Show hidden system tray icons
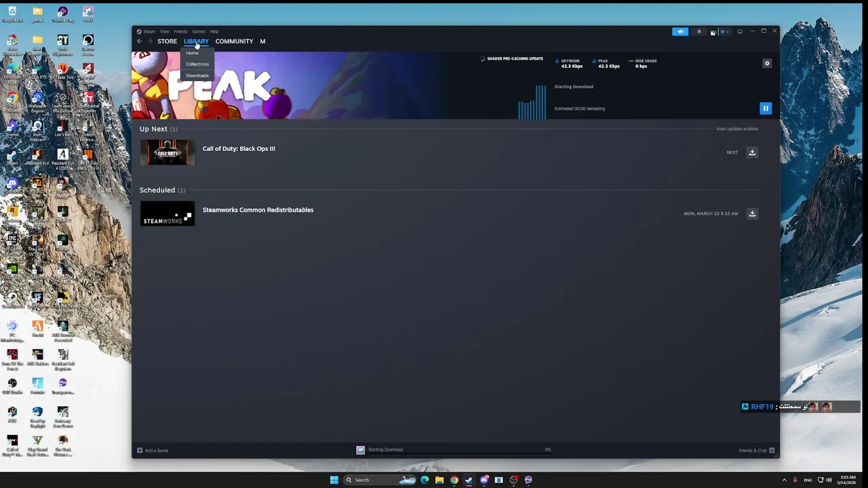 785,480
